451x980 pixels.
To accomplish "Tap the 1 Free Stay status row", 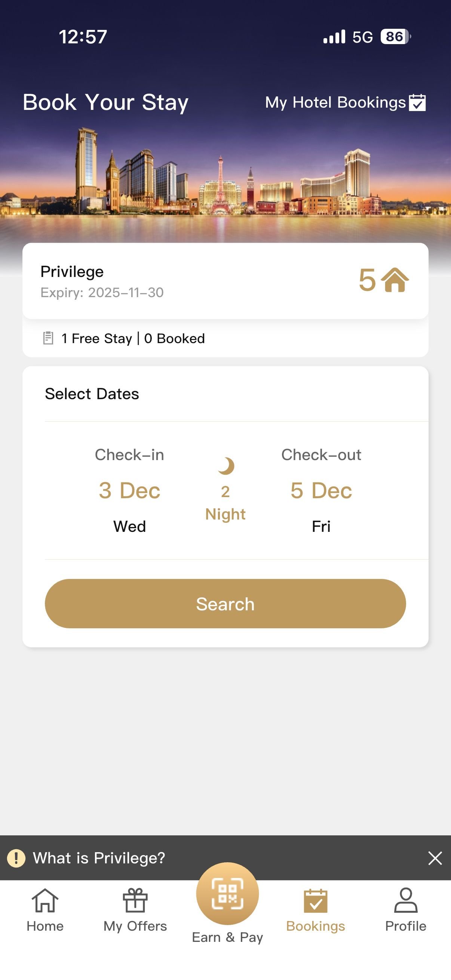I will click(133, 338).
